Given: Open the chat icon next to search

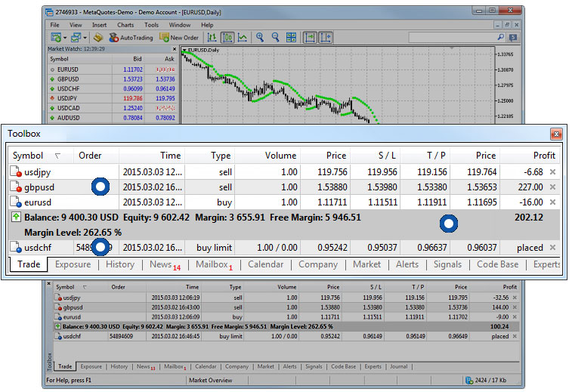Looking at the screenshot, I should pos(513,37).
